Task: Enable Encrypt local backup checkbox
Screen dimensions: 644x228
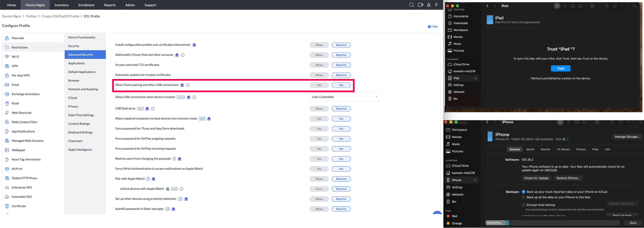Action: pos(523,205)
